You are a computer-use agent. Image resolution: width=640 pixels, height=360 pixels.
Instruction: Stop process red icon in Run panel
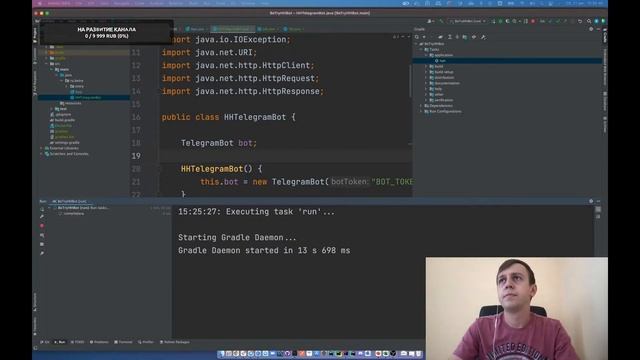coord(42,226)
